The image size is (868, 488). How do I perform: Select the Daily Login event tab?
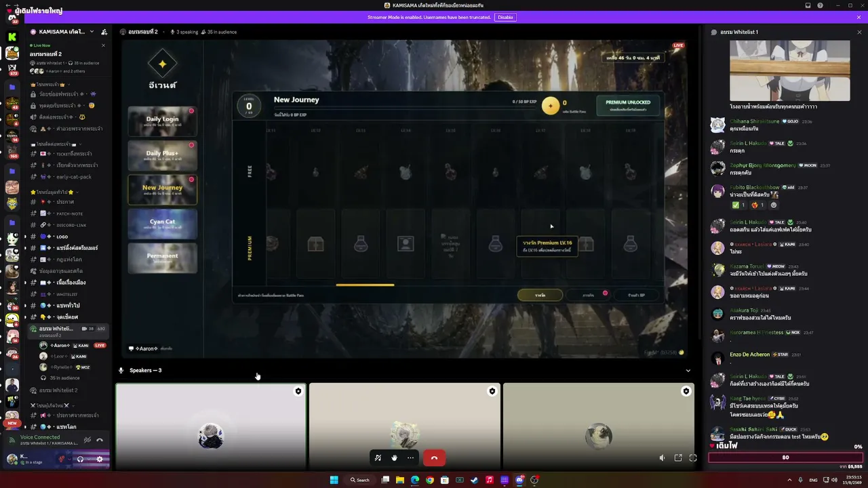163,121
